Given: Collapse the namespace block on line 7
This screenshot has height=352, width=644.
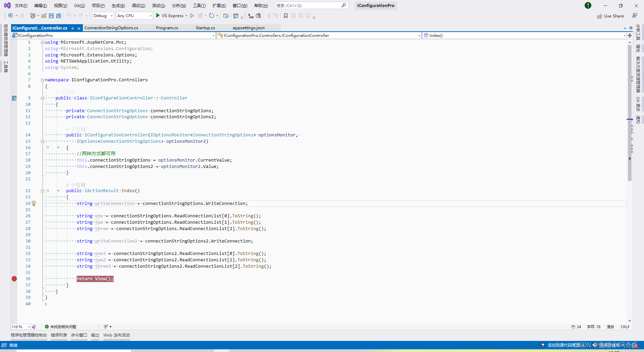Looking at the screenshot, I should [43, 80].
